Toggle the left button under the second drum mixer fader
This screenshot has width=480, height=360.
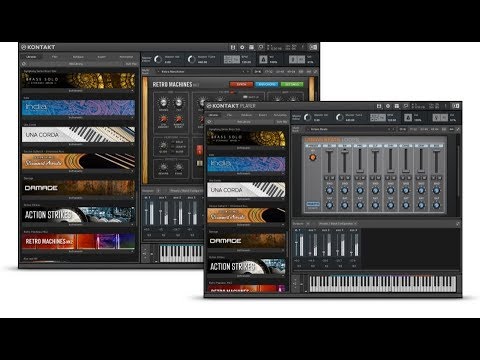342,178
